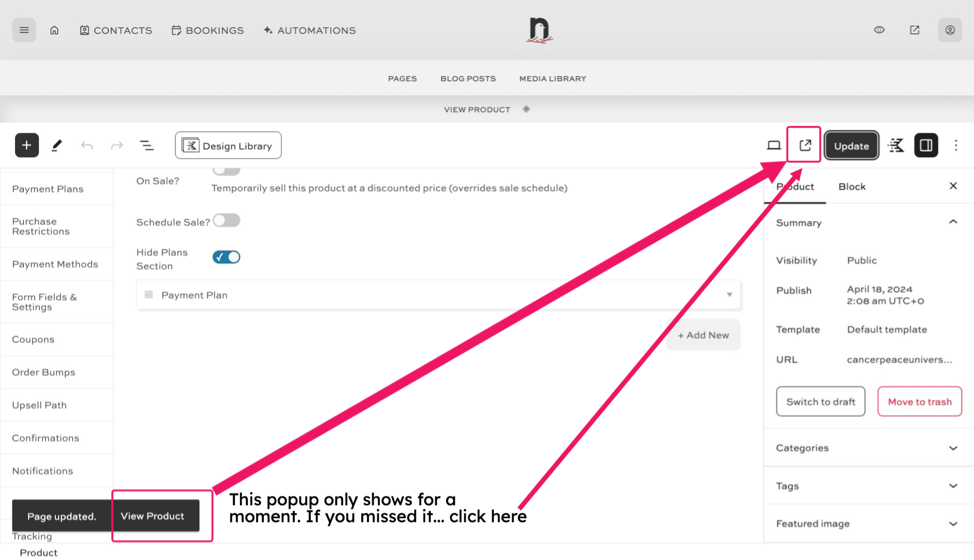Select Coupons in the left sidebar

pos(33,339)
